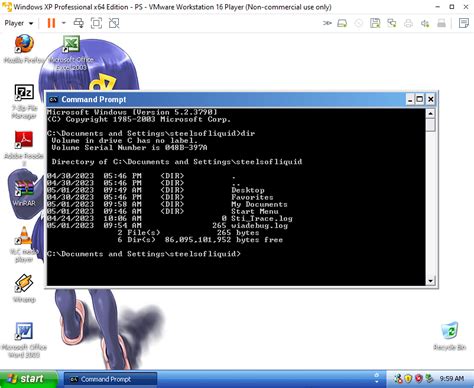Screen dimensions: 474x388
Task: Click the Command Prompt scrollbar up arrow
Action: pos(430,114)
